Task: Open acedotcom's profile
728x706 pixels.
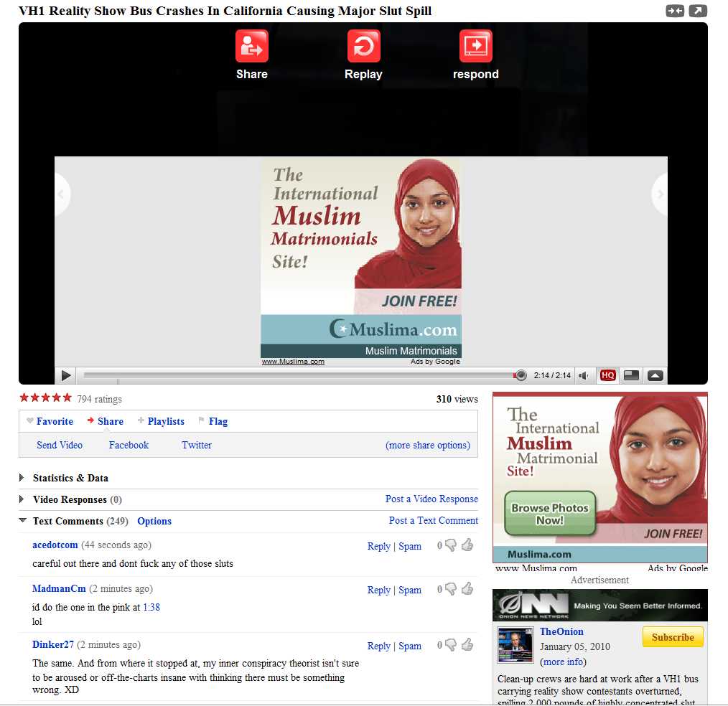Action: [x=55, y=545]
